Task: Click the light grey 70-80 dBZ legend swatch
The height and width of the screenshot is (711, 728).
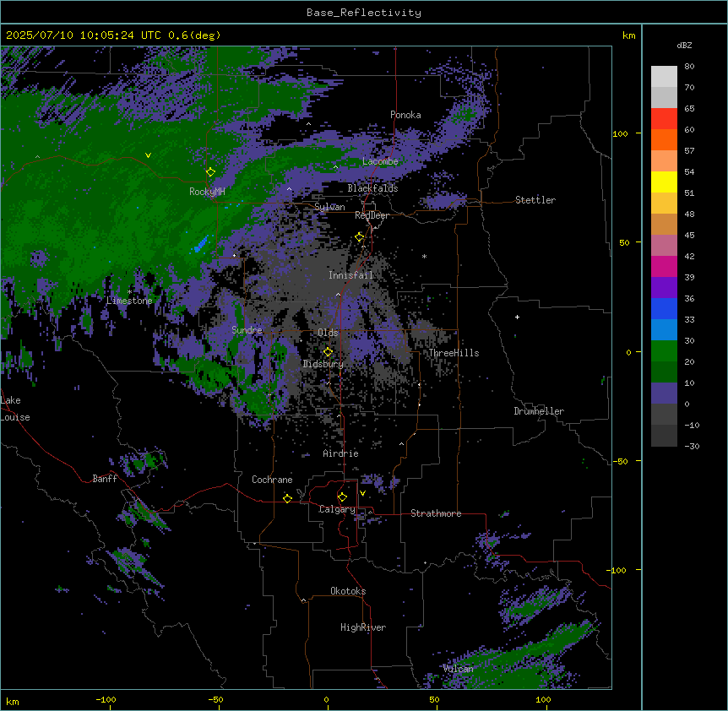Action: pos(664,77)
